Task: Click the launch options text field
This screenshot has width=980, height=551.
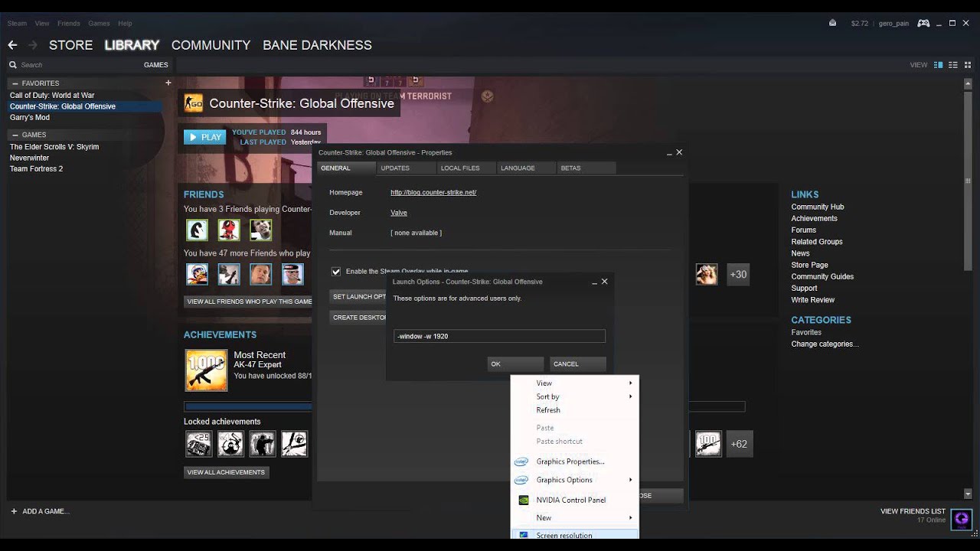Action: (499, 336)
